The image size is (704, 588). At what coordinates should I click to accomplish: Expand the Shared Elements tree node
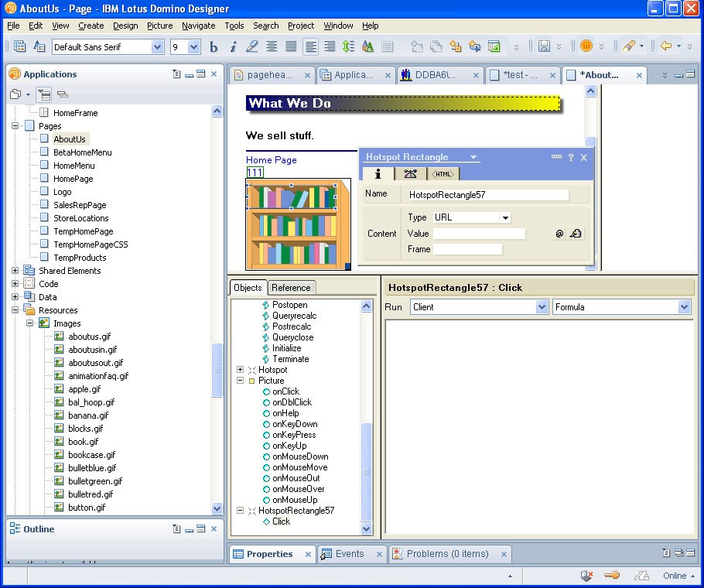pyautogui.click(x=15, y=271)
